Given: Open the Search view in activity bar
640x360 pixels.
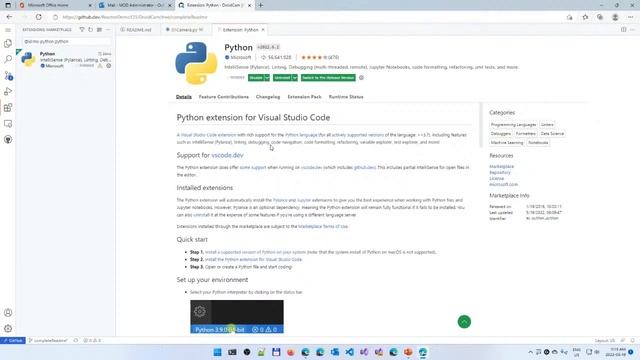Looking at the screenshot, I should coord(8,60).
